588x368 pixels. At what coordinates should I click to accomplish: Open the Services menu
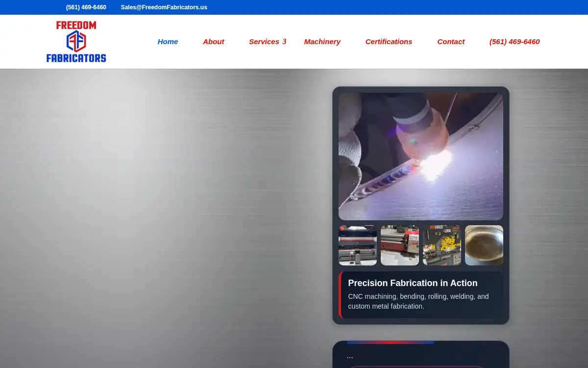(x=264, y=42)
